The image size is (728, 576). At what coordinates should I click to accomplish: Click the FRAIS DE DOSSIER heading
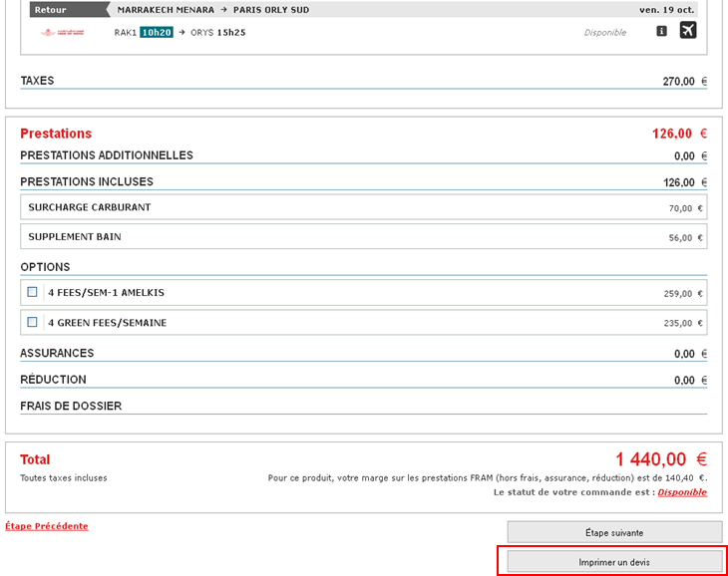71,406
